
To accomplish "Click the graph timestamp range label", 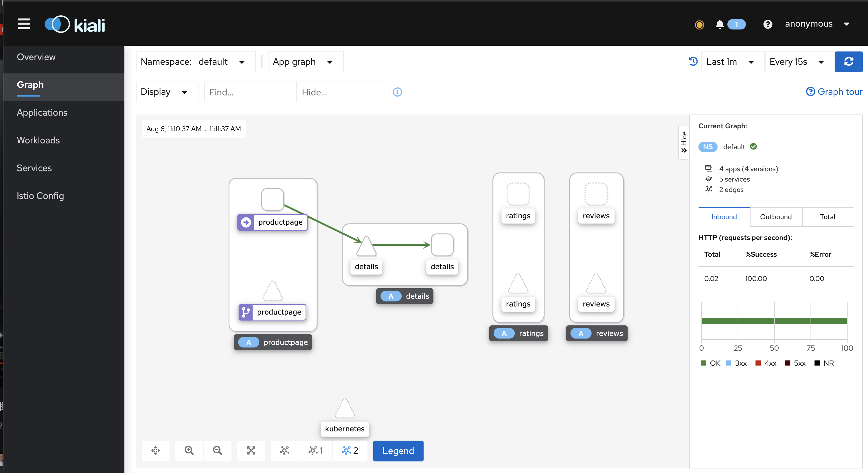I will (193, 129).
